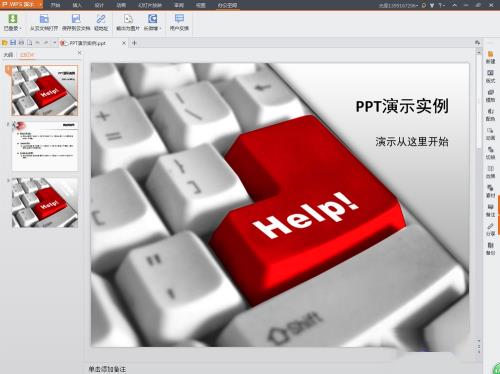500x374 pixels.
Task: Switch to the 开始 ribbon tab
Action: tap(55, 5)
